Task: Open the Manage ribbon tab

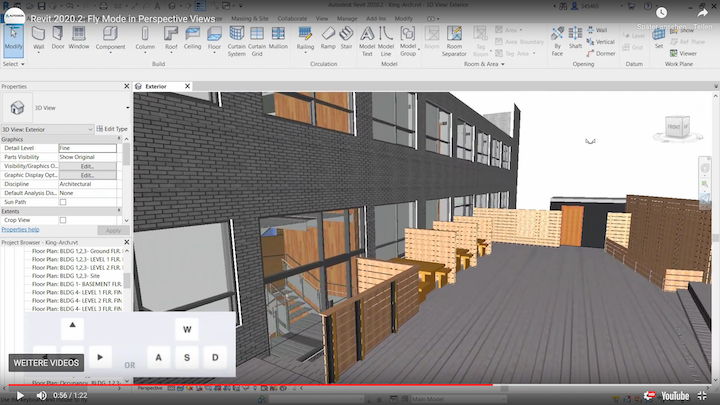Action: coord(347,19)
